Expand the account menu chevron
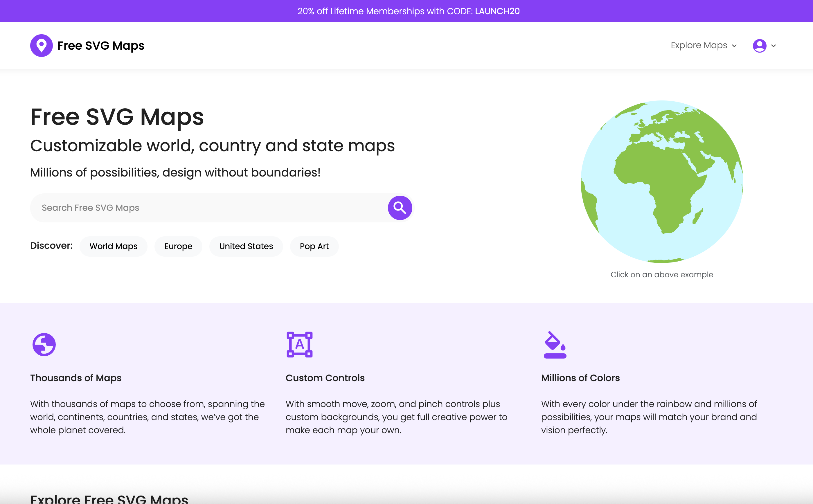Viewport: 813px width, 504px height. point(773,46)
